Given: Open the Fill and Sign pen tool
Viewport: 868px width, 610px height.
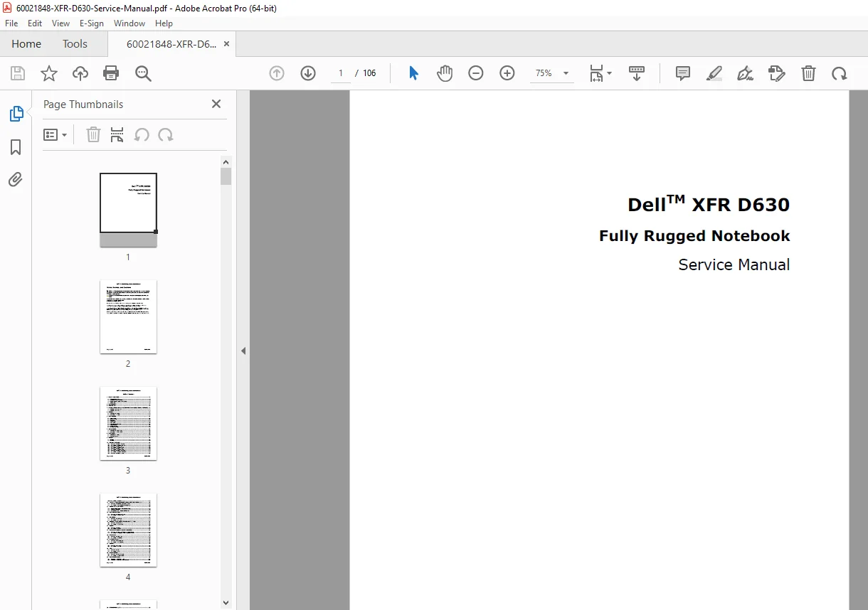Looking at the screenshot, I should click(746, 73).
